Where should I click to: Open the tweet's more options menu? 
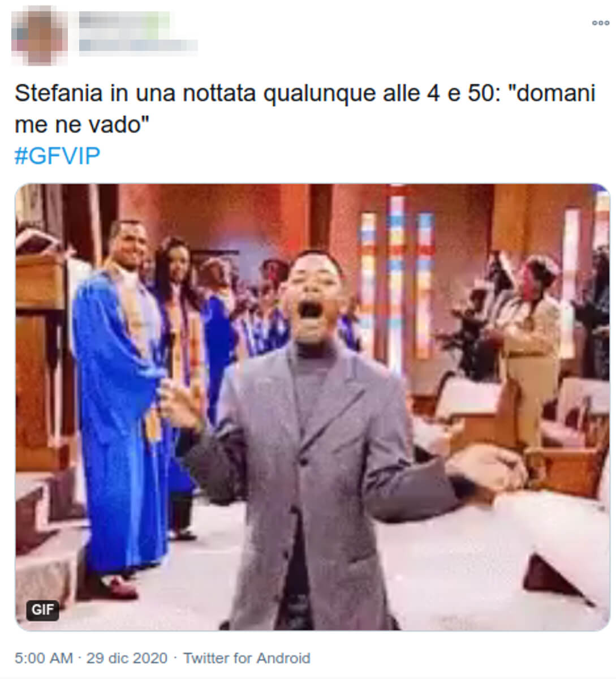pos(600,23)
